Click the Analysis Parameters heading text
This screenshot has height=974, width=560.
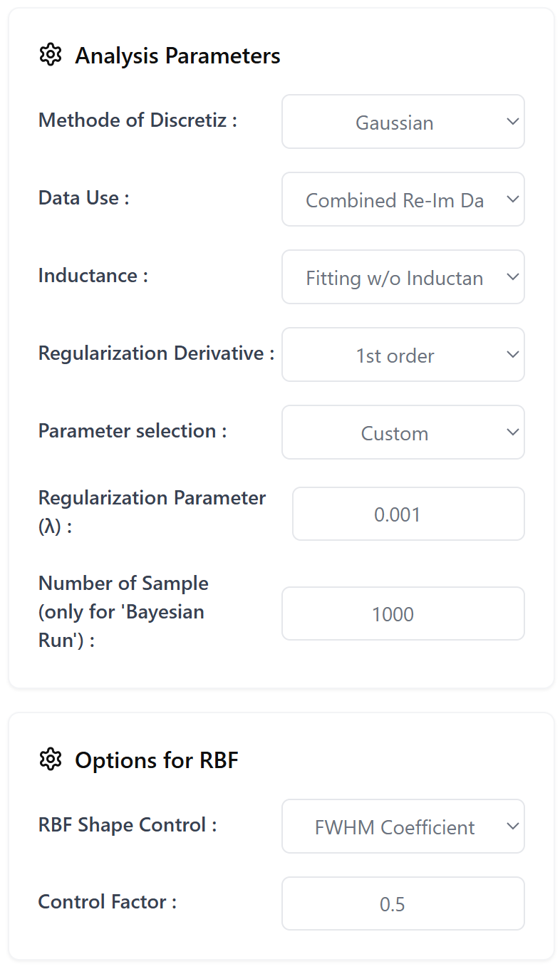click(177, 56)
